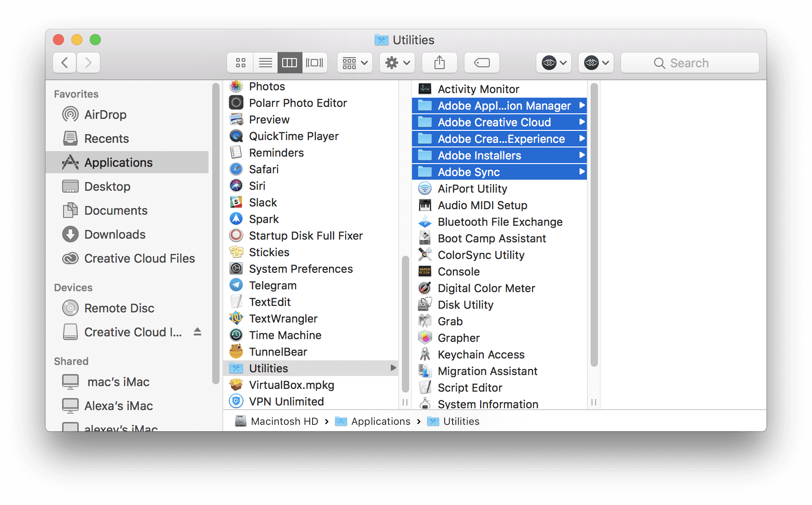Select Remote Disc under Devices

click(127, 308)
